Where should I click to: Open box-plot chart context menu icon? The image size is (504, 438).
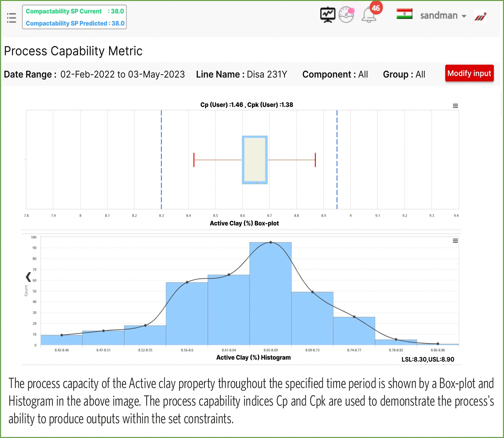(455, 106)
